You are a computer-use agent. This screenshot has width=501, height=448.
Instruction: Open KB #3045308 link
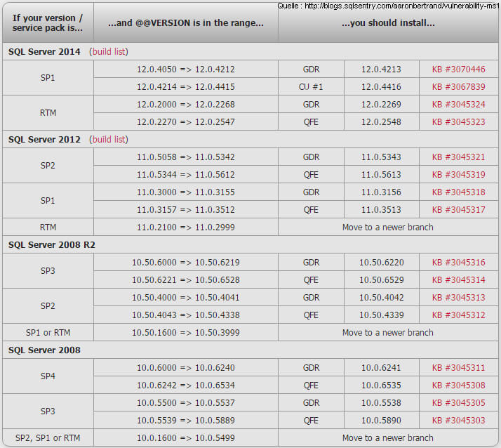(x=458, y=386)
